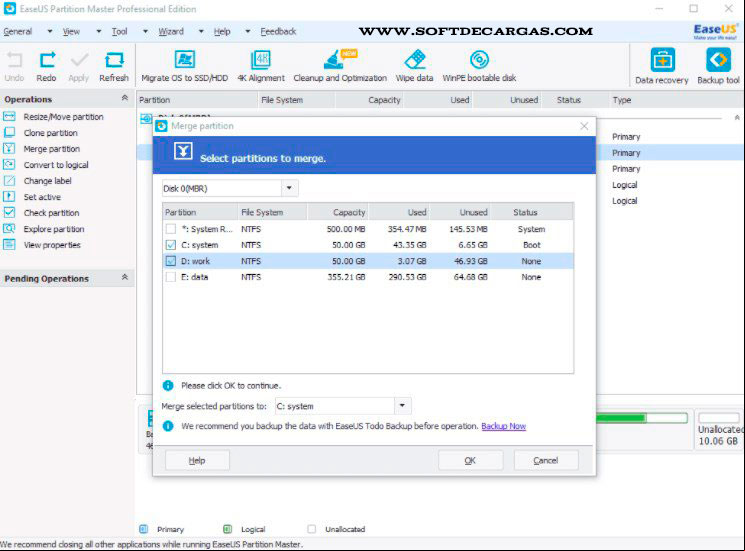Choose Convert to logical operation
This screenshot has width=745, height=551.
pyautogui.click(x=56, y=165)
